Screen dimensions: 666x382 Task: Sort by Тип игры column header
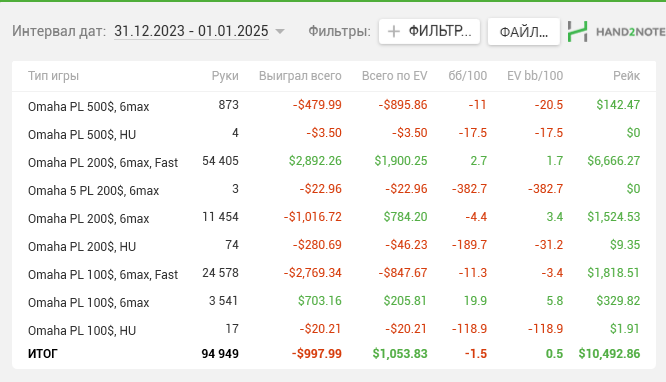(54, 76)
